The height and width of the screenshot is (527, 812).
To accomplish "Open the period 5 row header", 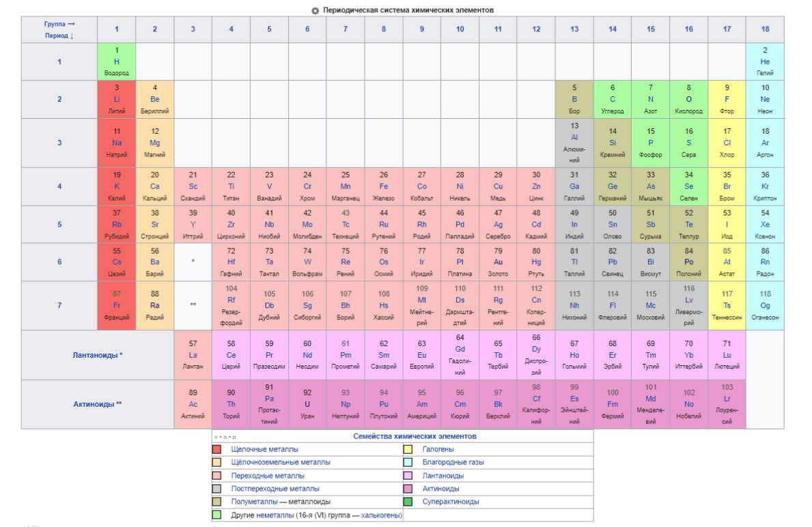I will [59, 224].
